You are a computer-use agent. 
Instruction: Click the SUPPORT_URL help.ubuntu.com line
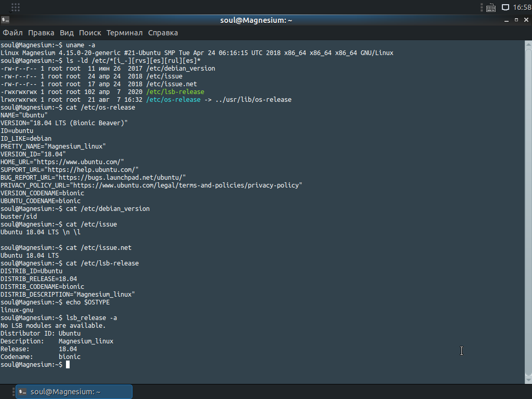pos(70,170)
